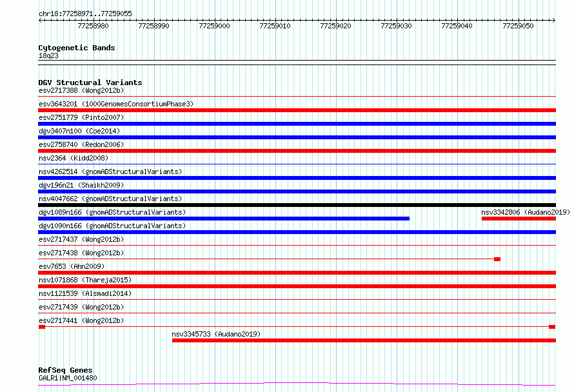Click the nsv1071868 thick red bar

click(297, 286)
